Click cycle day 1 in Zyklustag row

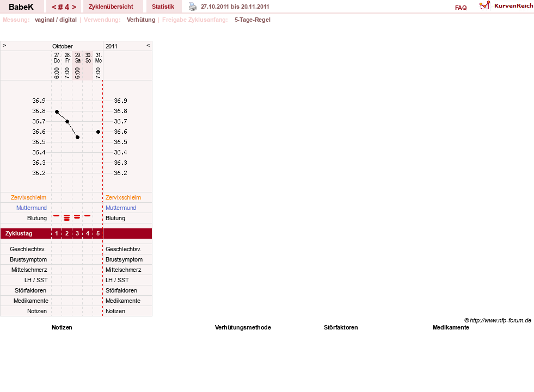tap(57, 233)
